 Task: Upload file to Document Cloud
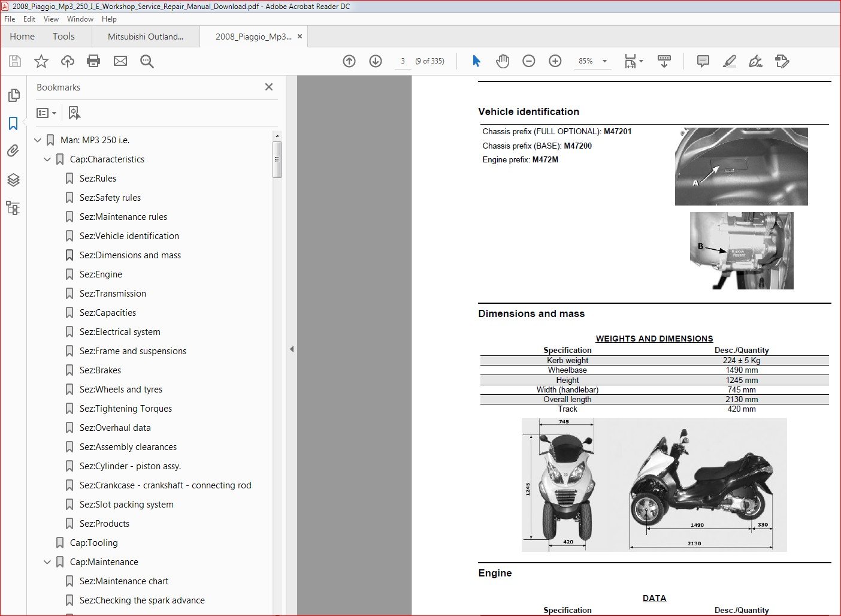pyautogui.click(x=68, y=61)
